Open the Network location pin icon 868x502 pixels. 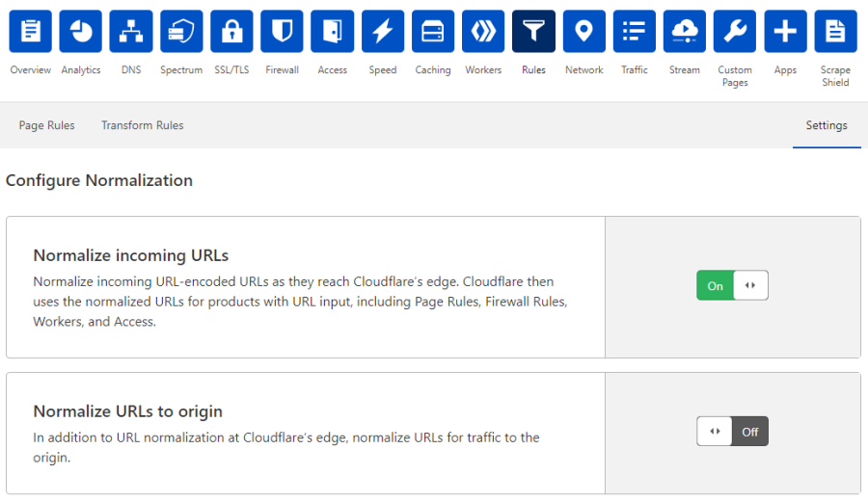[x=584, y=31]
